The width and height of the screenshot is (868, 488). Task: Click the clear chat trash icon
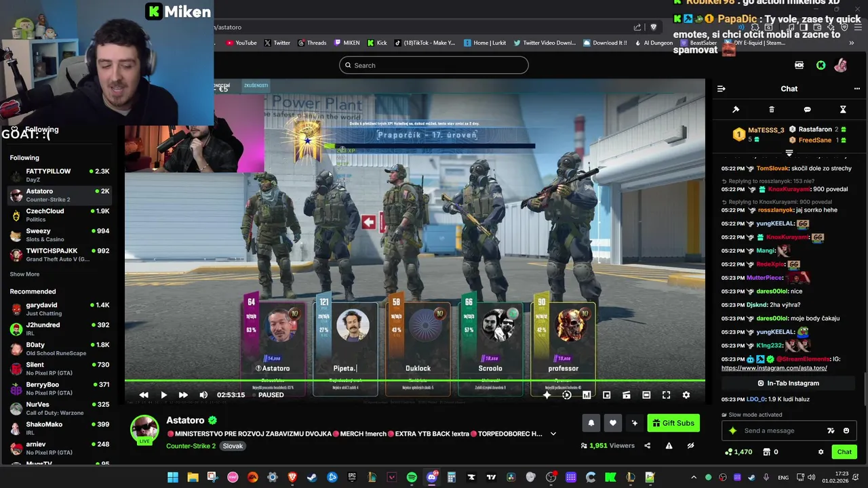pos(772,109)
